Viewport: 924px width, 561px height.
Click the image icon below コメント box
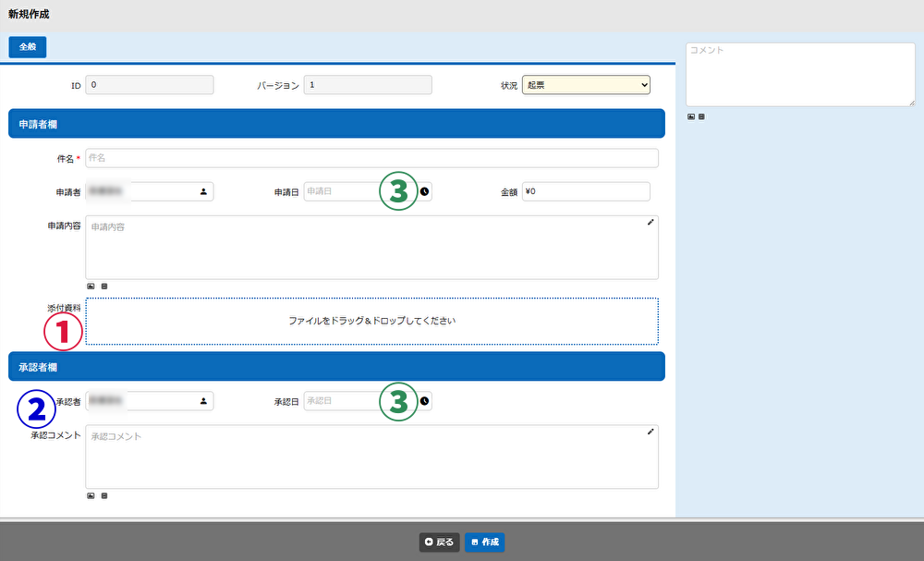(690, 117)
